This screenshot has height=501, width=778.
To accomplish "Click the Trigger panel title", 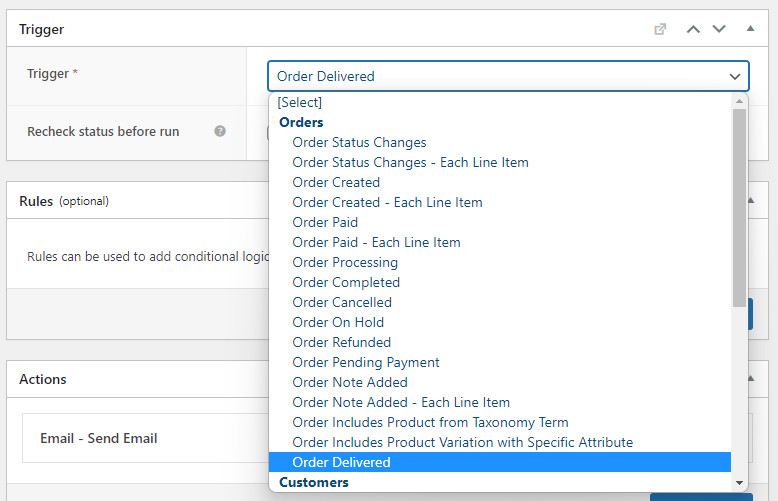I will pos(42,29).
